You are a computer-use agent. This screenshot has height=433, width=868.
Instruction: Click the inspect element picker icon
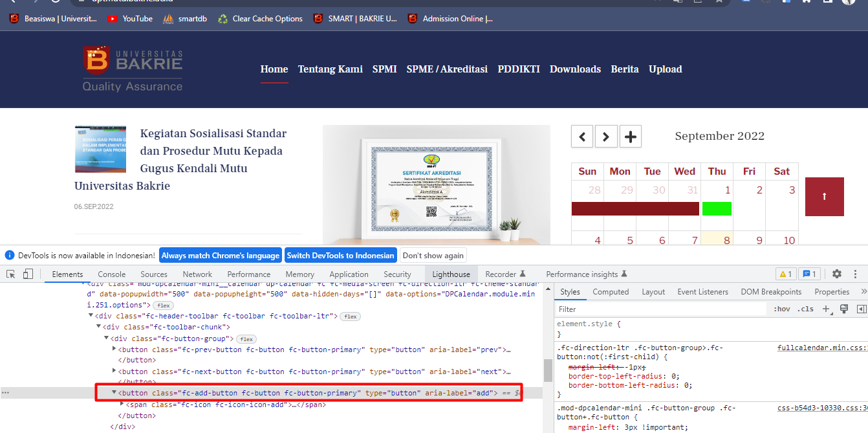(11, 274)
